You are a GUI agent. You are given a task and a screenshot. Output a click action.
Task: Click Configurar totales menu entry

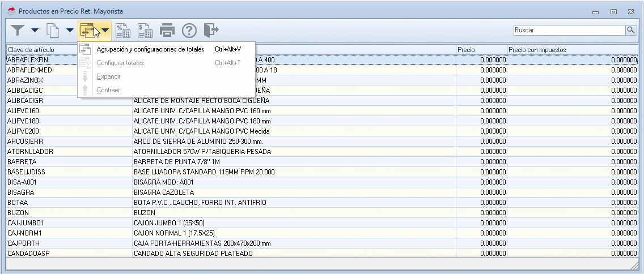[x=120, y=63]
